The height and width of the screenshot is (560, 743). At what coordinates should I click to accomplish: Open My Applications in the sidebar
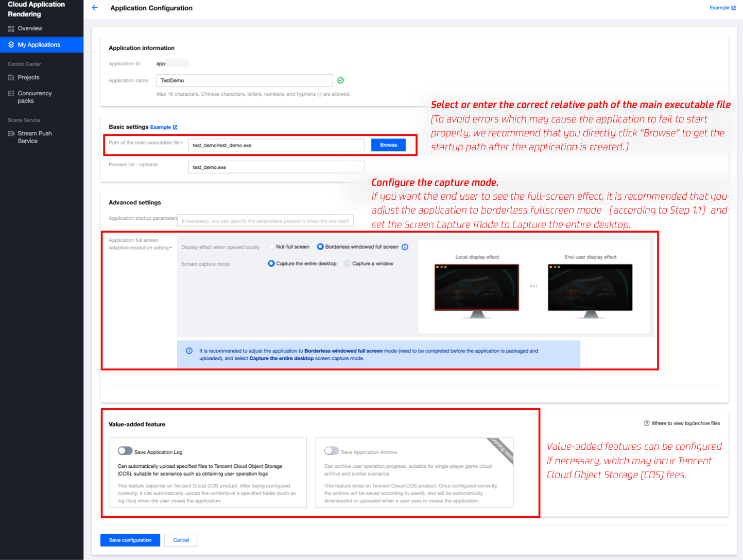(42, 45)
